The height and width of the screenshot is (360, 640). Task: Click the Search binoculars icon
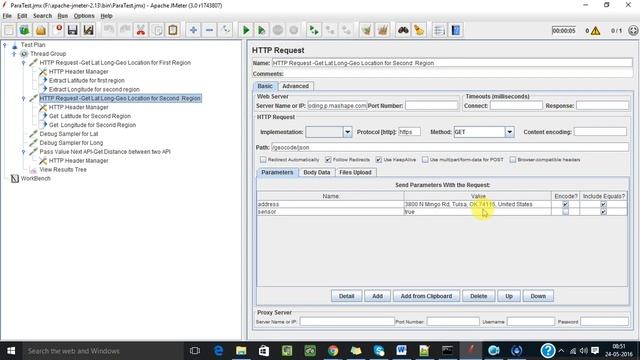point(403,30)
